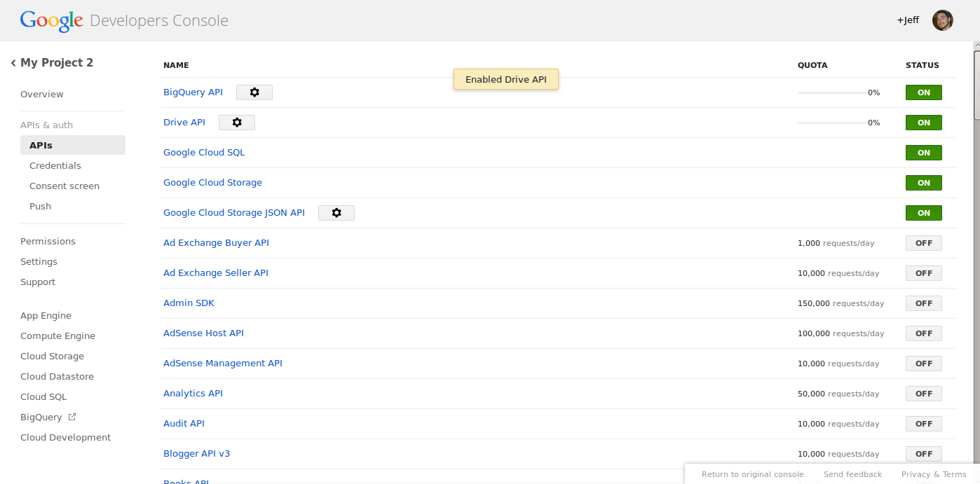
Task: Select Credentials in the sidebar
Action: tap(55, 166)
